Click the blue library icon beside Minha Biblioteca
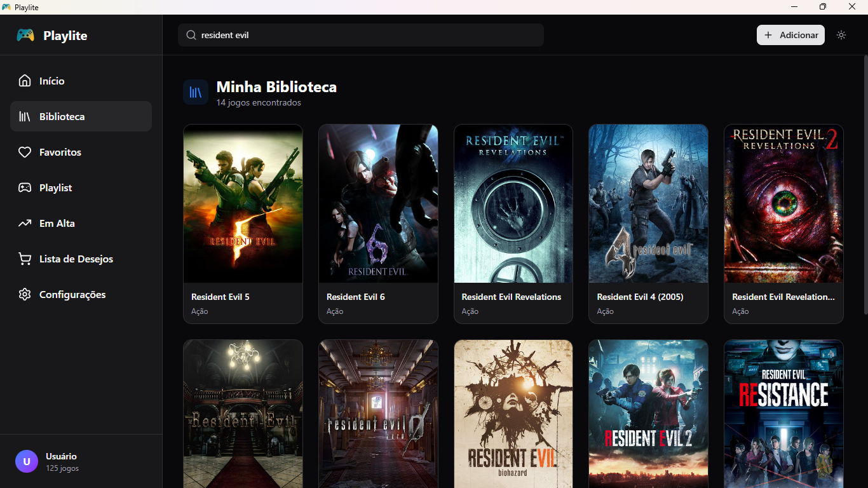 coord(196,92)
